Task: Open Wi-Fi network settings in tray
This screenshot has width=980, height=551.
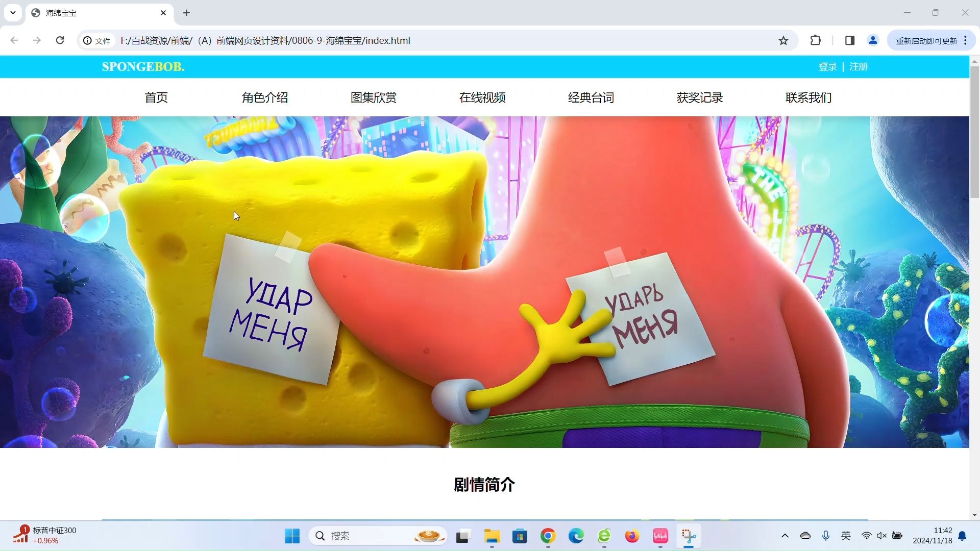Action: (866, 536)
